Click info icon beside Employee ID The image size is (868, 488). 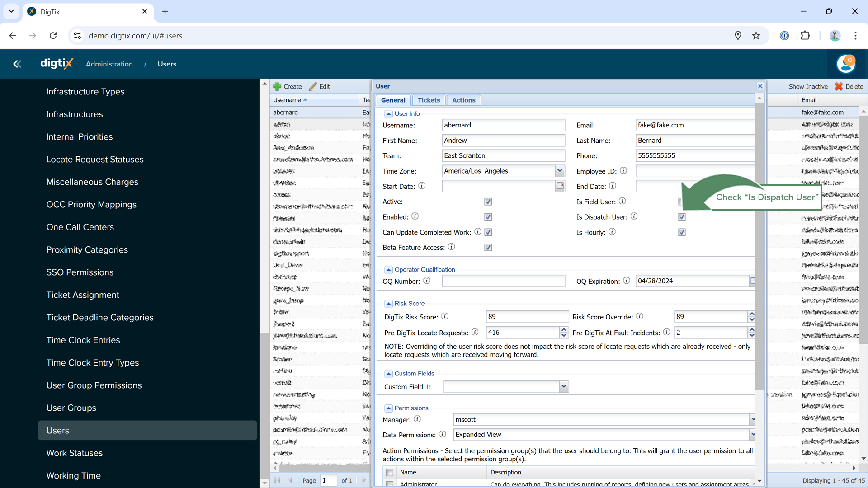click(623, 171)
